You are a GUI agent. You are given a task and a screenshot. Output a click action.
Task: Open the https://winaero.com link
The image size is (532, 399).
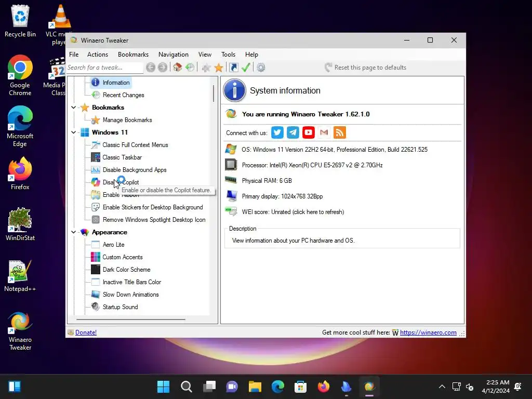coord(428,332)
